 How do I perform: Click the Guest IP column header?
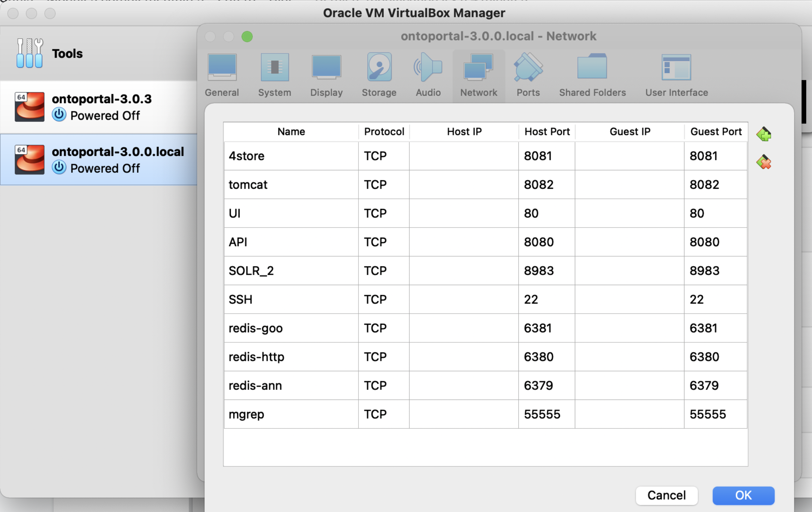pyautogui.click(x=630, y=132)
